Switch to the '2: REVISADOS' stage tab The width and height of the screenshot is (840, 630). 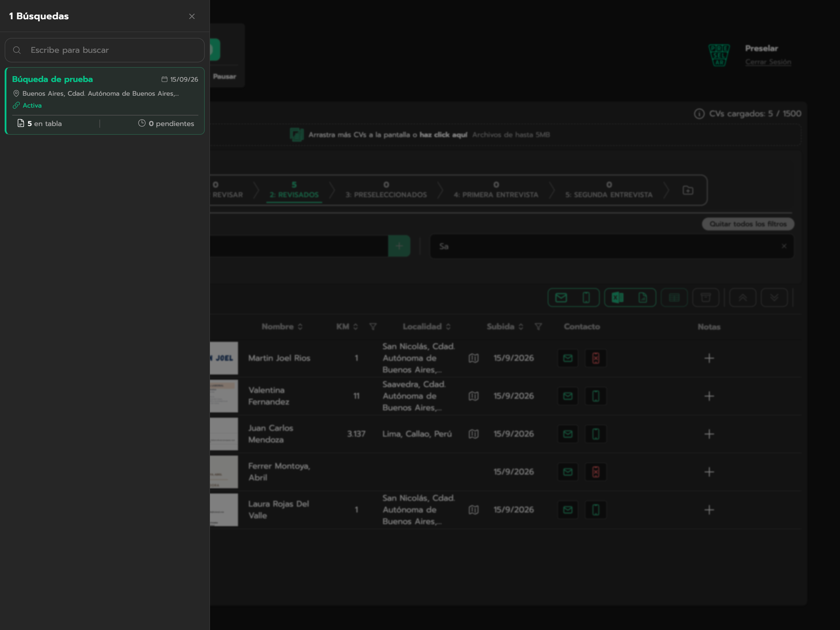pos(294,190)
